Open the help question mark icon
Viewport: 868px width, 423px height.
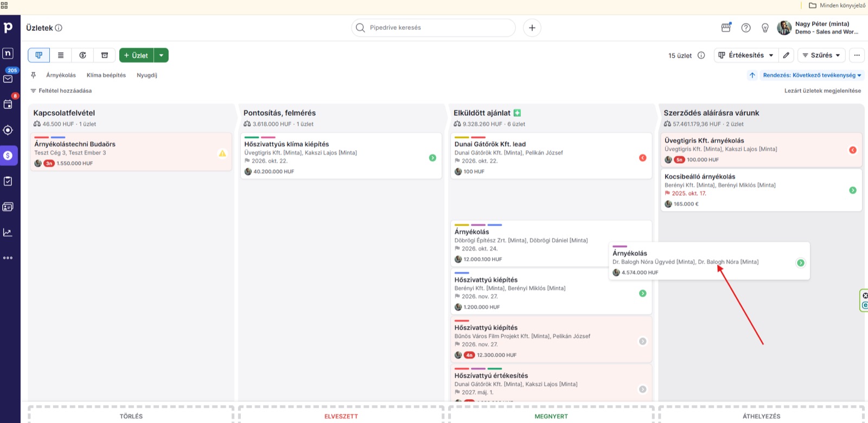pos(746,28)
